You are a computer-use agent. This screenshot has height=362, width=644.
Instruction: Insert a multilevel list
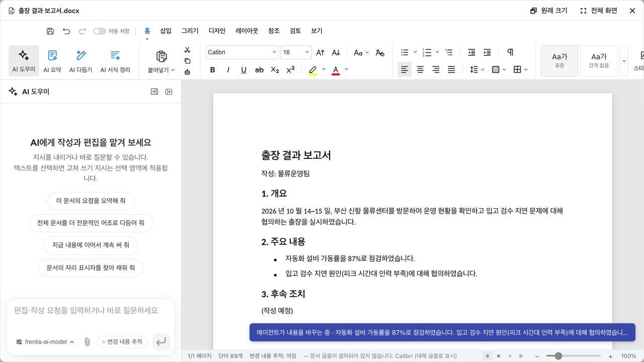[x=449, y=52]
